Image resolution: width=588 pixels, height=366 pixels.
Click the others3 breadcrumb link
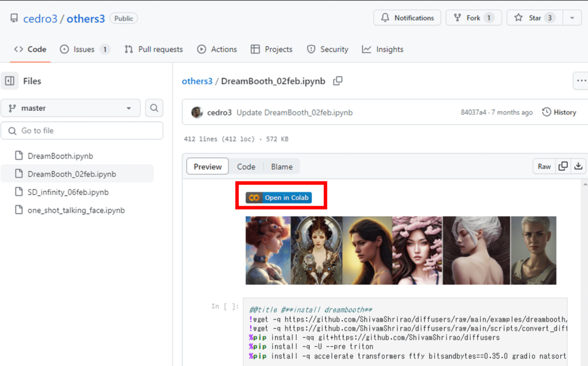[x=197, y=81]
